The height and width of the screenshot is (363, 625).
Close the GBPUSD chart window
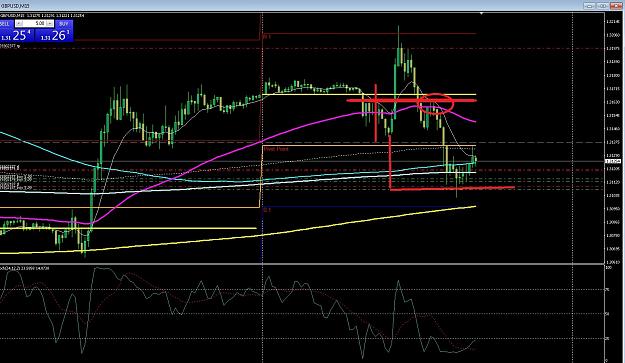[x=615, y=6]
